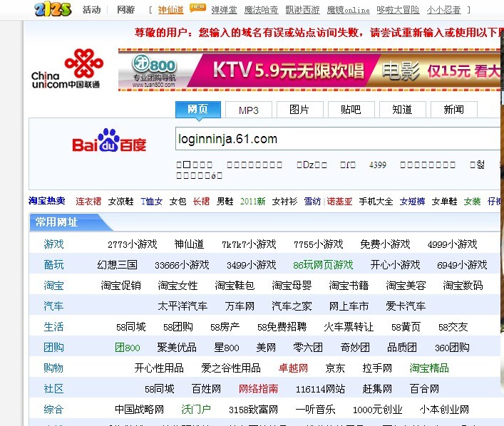This screenshot has width=504, height=426.
Task: Open the 飘渺西游 game link
Action: point(302,10)
